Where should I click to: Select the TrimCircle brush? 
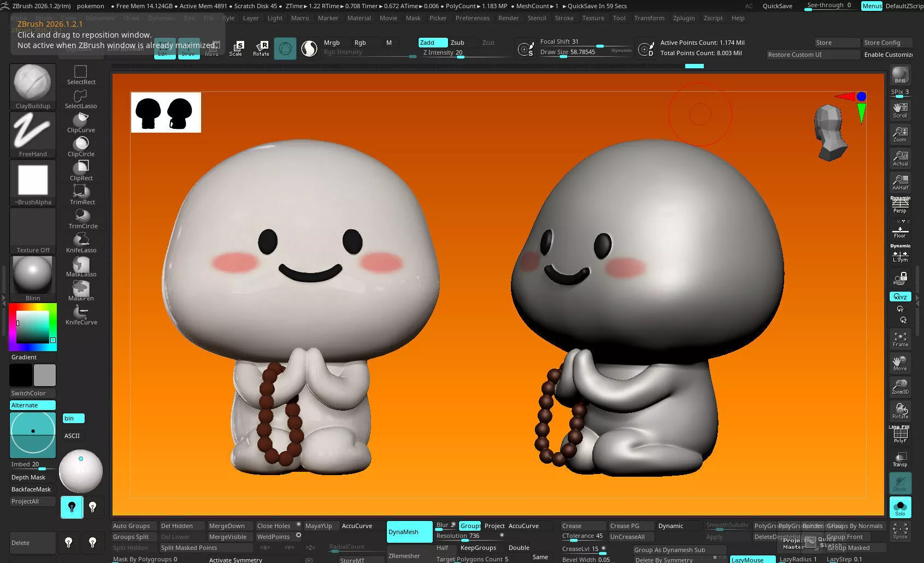[82, 219]
